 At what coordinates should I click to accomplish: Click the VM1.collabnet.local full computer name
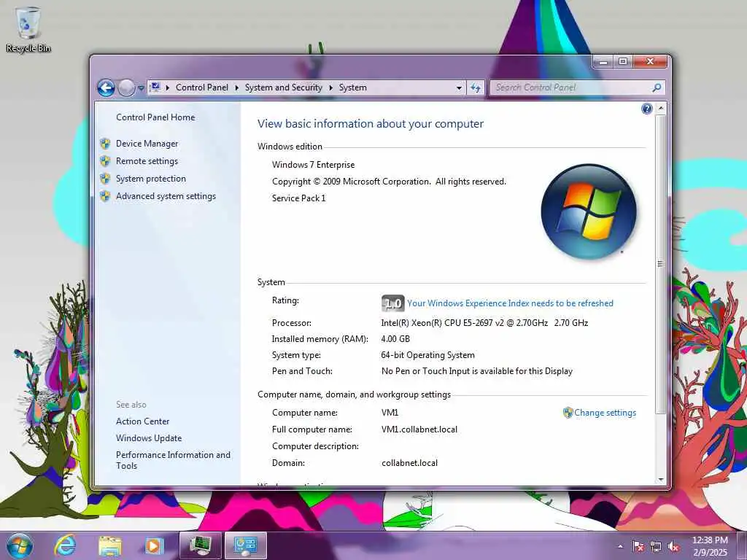[x=419, y=429]
